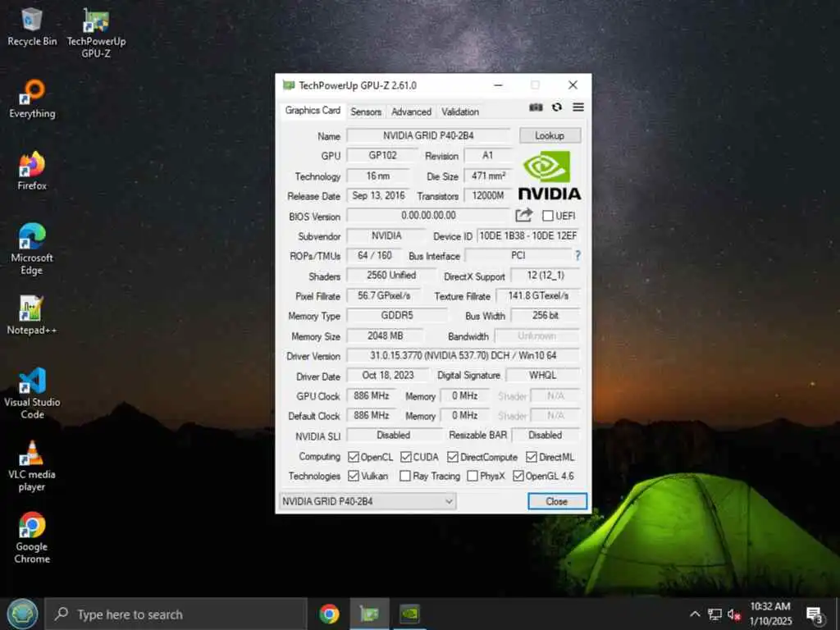The height and width of the screenshot is (630, 840).
Task: Click Release Date value Sep 13, 2016
Action: 378,195
